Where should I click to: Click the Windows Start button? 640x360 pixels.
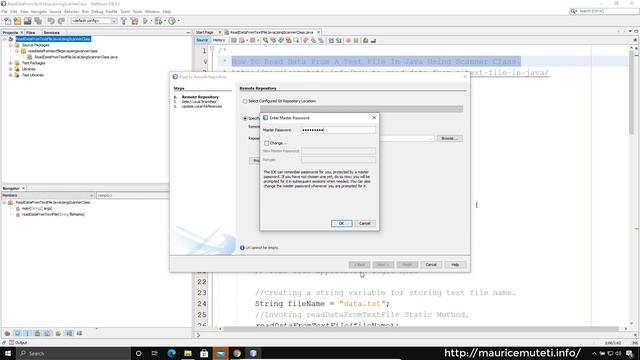8,353
